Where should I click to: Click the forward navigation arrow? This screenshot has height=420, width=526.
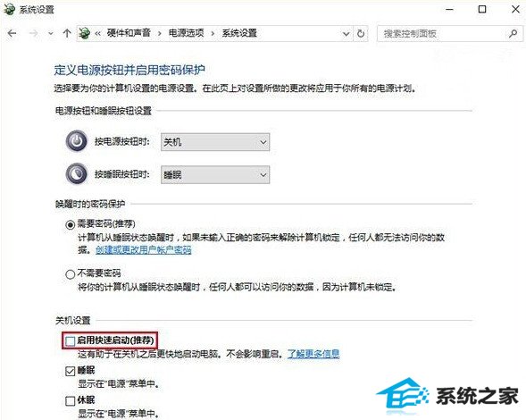pyautogui.click(x=33, y=33)
